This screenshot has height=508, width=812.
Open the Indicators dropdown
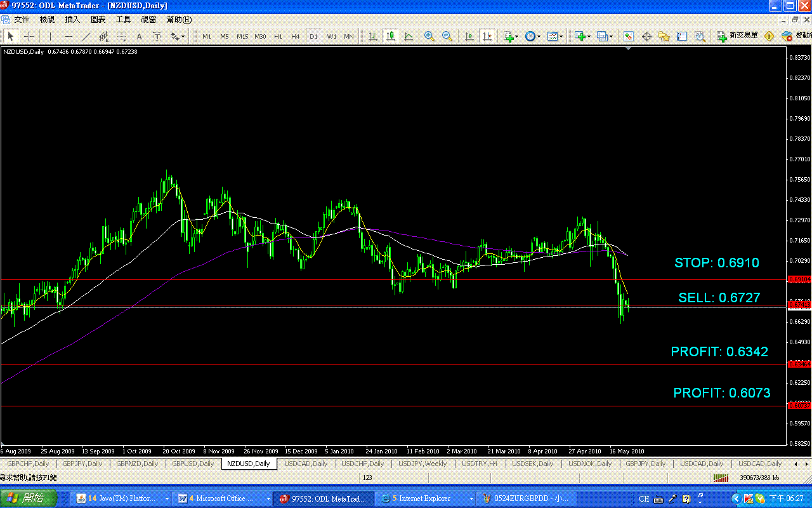point(509,36)
